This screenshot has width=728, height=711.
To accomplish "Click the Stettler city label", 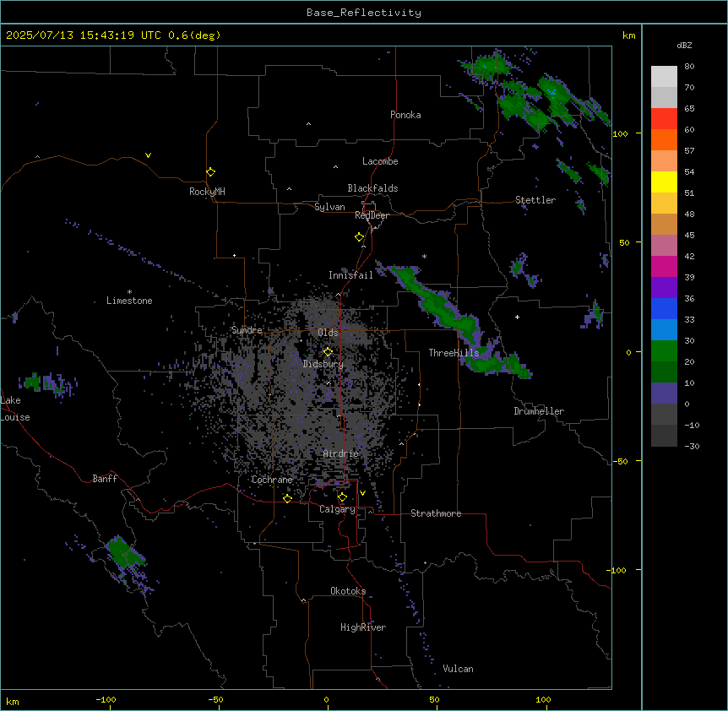I will click(535, 200).
